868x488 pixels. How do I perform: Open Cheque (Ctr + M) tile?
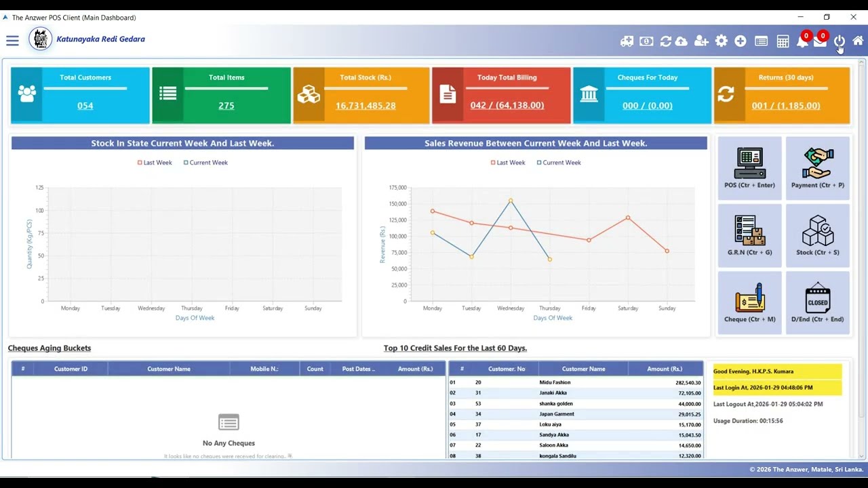[749, 302]
